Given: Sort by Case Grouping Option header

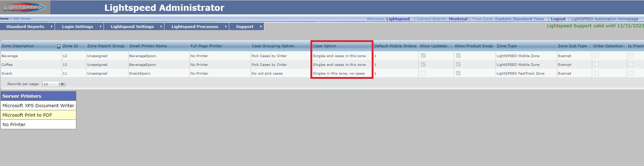Looking at the screenshot, I should click(x=273, y=46).
